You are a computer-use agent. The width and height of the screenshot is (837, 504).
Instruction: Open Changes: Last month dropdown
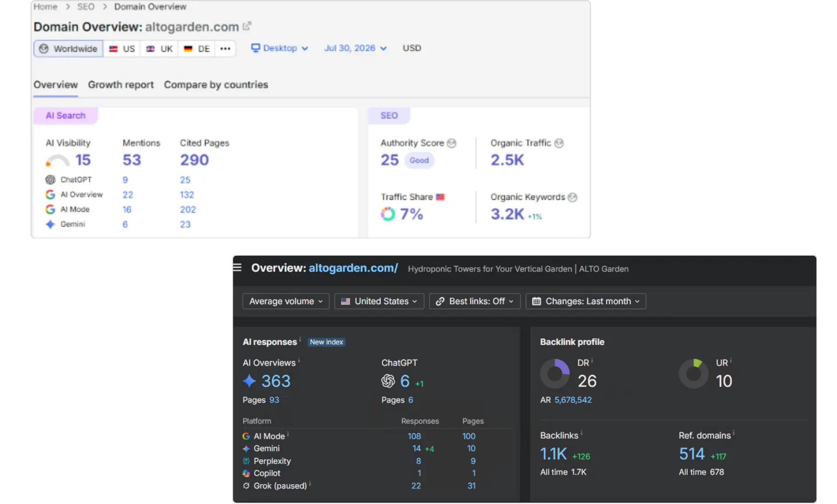586,301
